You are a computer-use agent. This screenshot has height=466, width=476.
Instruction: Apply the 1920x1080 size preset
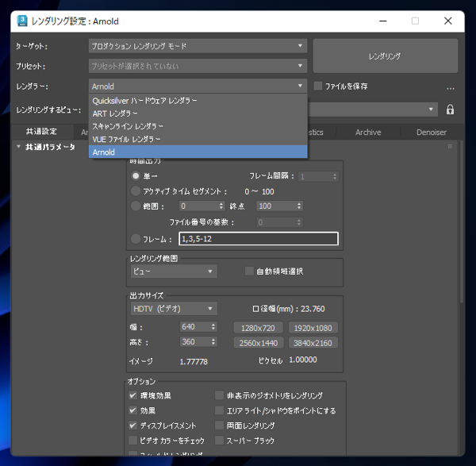coord(313,328)
